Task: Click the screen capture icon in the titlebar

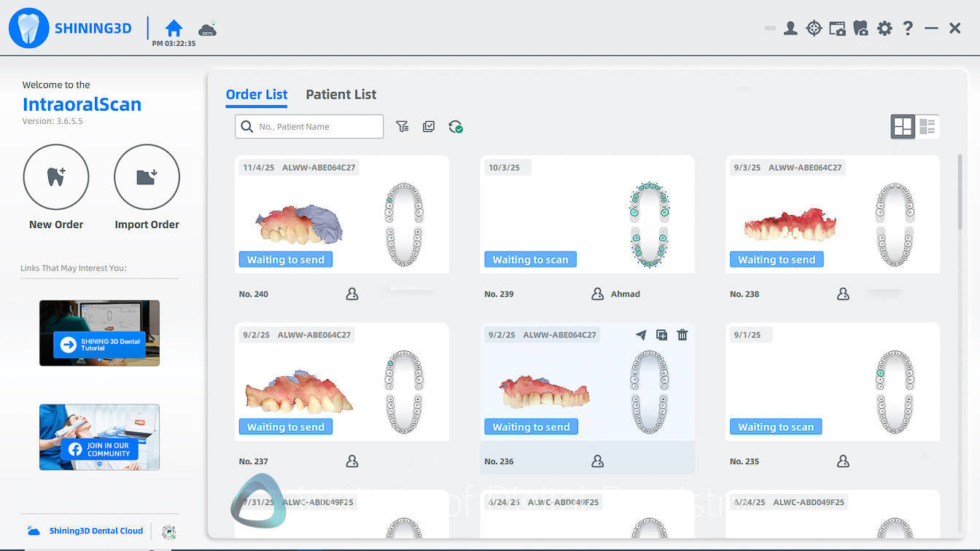Action: click(837, 28)
